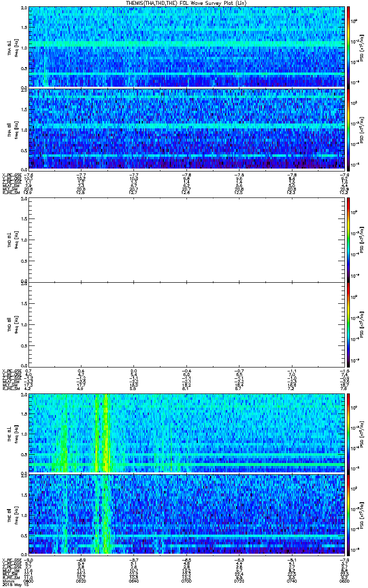Click the '2.0' y-axis tick of THA upper panel
Screen dimensions: 368x588
pos(24,9)
